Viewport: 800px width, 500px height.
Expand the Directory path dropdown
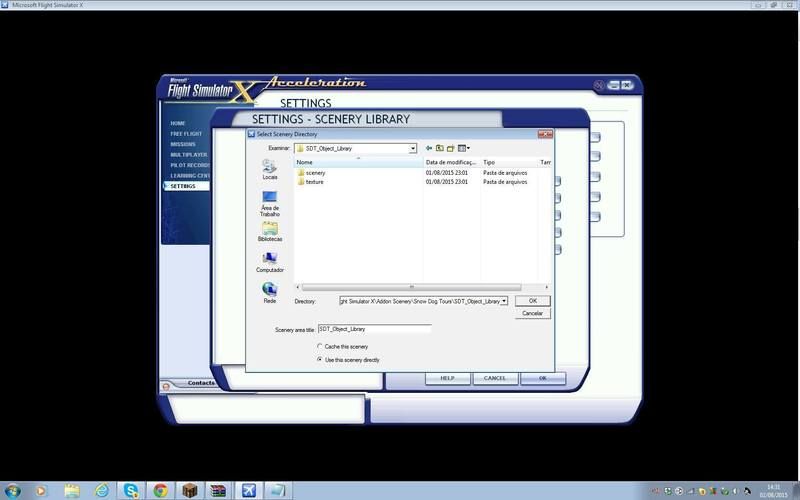(504, 301)
